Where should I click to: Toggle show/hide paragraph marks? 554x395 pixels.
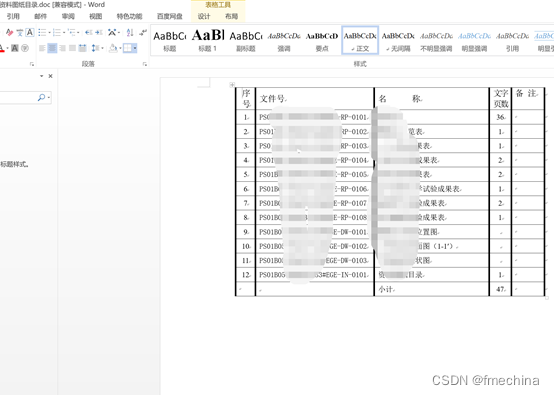coord(143,33)
